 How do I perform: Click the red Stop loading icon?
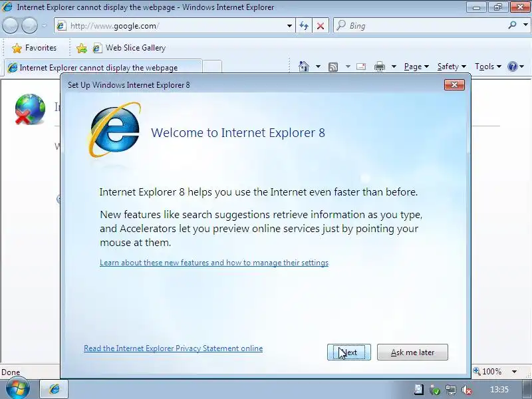(321, 26)
